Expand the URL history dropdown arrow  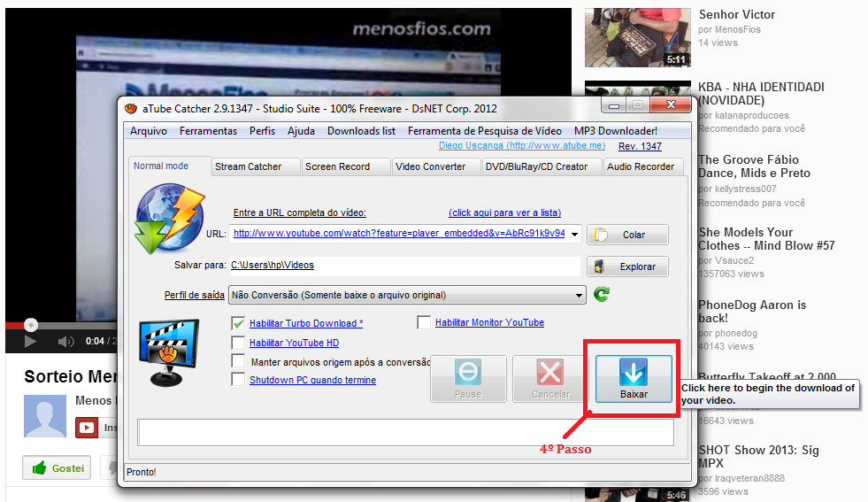coord(574,234)
